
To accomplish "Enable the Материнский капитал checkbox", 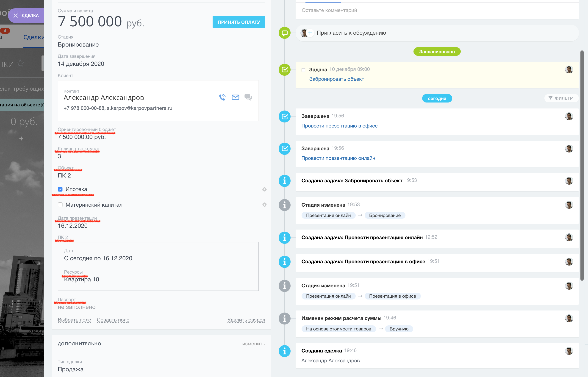I will coord(60,205).
